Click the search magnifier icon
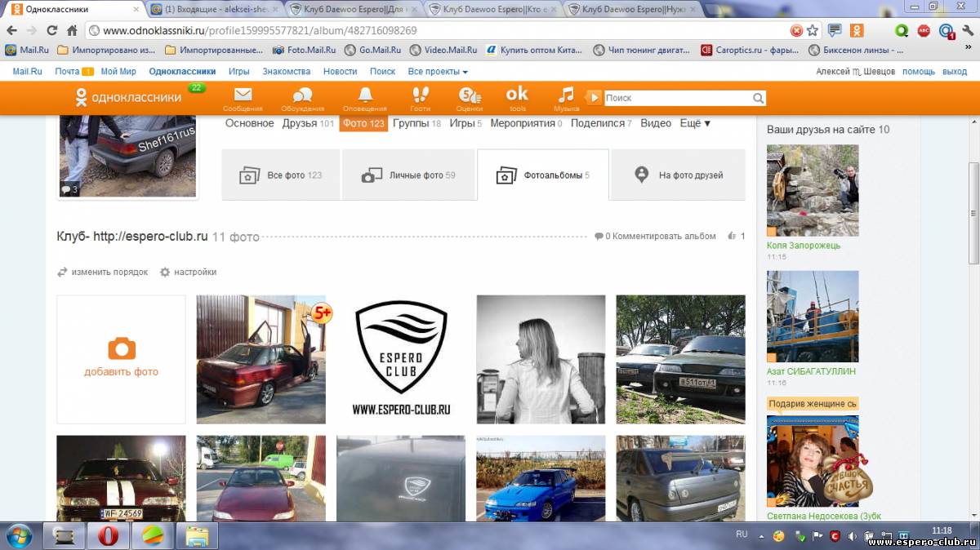 758,98
